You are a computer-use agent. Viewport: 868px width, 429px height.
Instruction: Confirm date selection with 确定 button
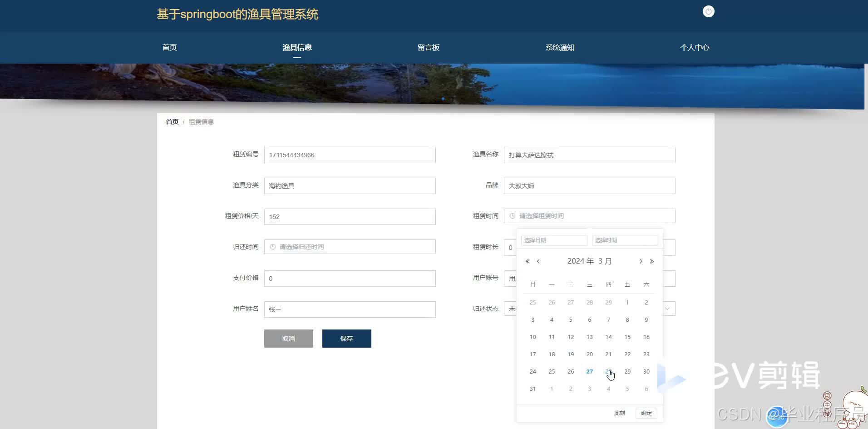click(x=646, y=413)
